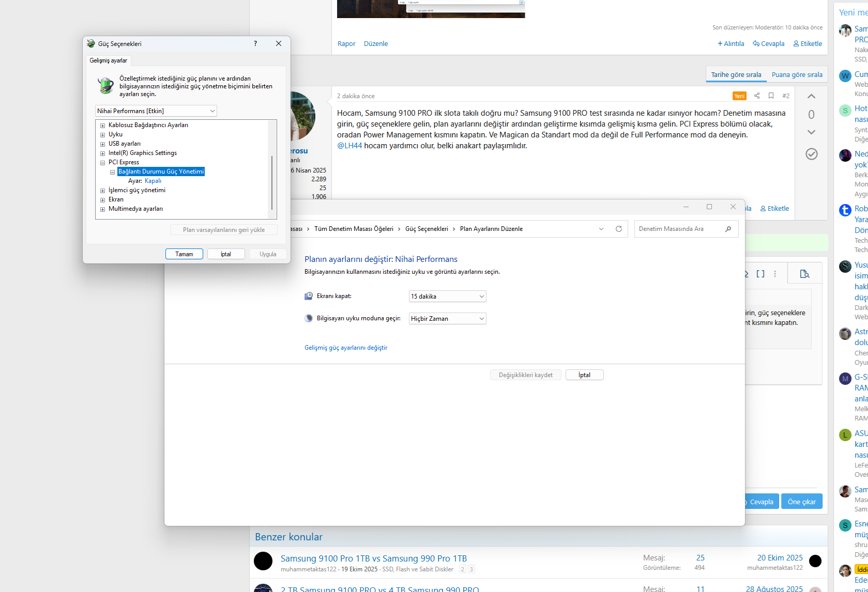
Task: Click İptal in the Plan Ayarlarını Düzenle window
Action: point(585,375)
